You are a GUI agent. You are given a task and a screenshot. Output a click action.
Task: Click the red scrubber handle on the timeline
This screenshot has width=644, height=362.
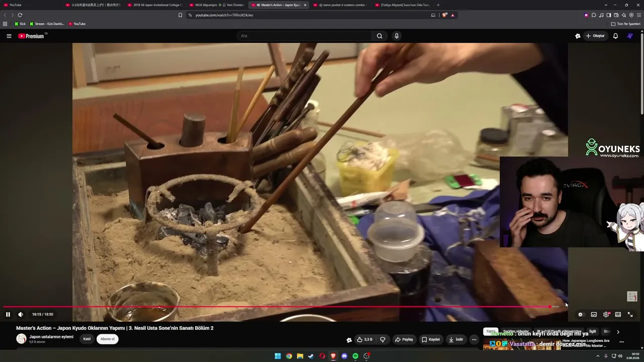tap(550, 306)
